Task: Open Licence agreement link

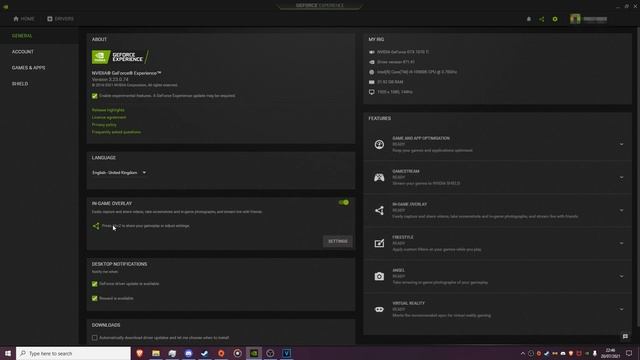Action: (109, 118)
